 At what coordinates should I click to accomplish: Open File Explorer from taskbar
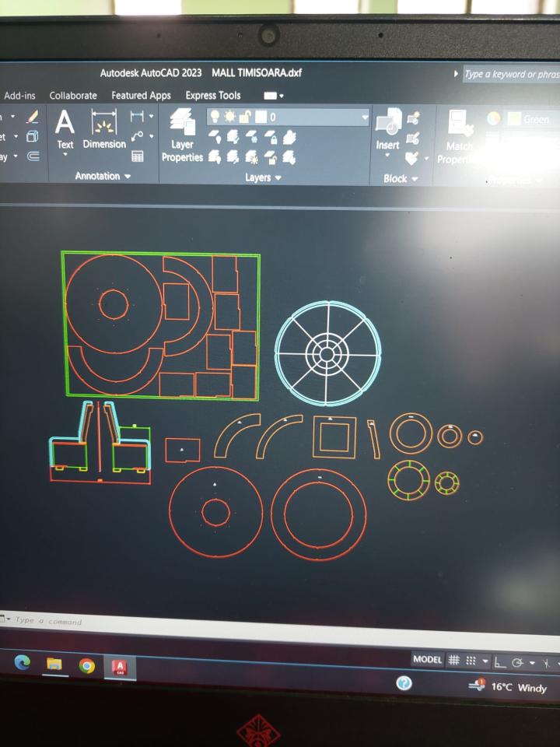coord(54,664)
